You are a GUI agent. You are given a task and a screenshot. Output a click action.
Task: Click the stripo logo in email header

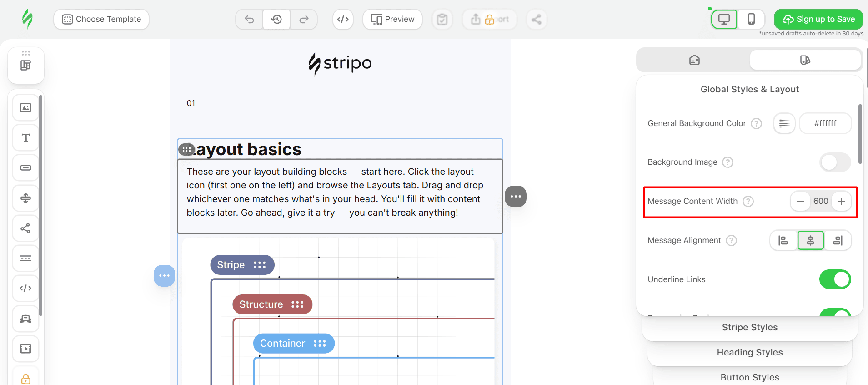tap(340, 64)
